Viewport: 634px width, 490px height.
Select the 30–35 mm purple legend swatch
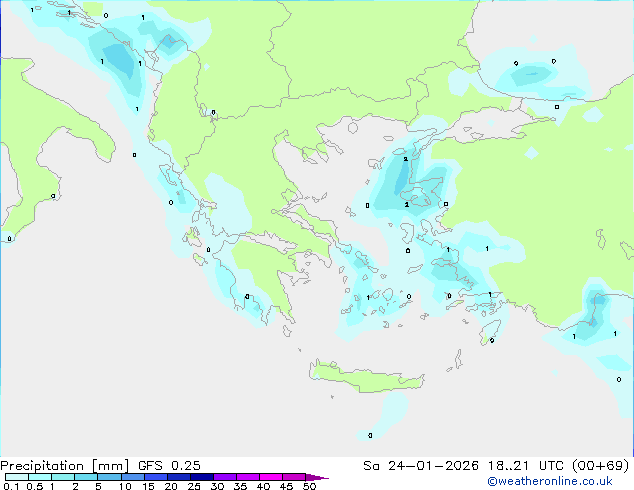tap(225, 477)
